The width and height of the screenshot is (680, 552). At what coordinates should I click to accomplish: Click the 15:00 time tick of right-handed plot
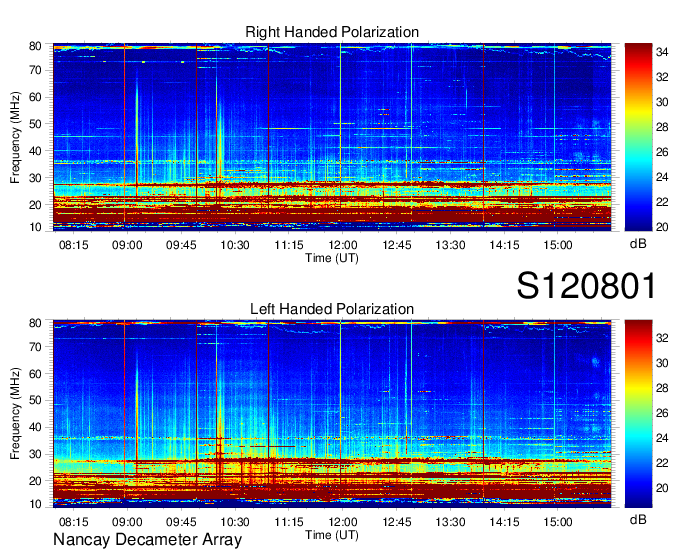coord(558,245)
